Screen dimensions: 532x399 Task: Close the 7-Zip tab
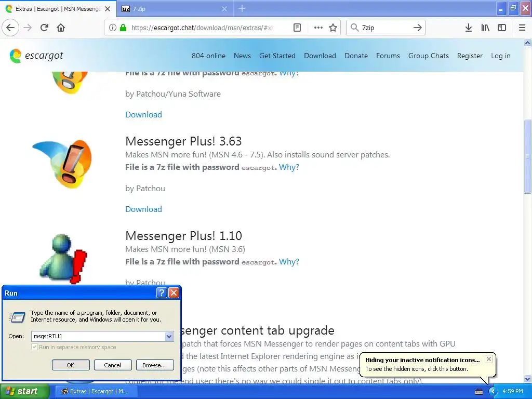224,9
